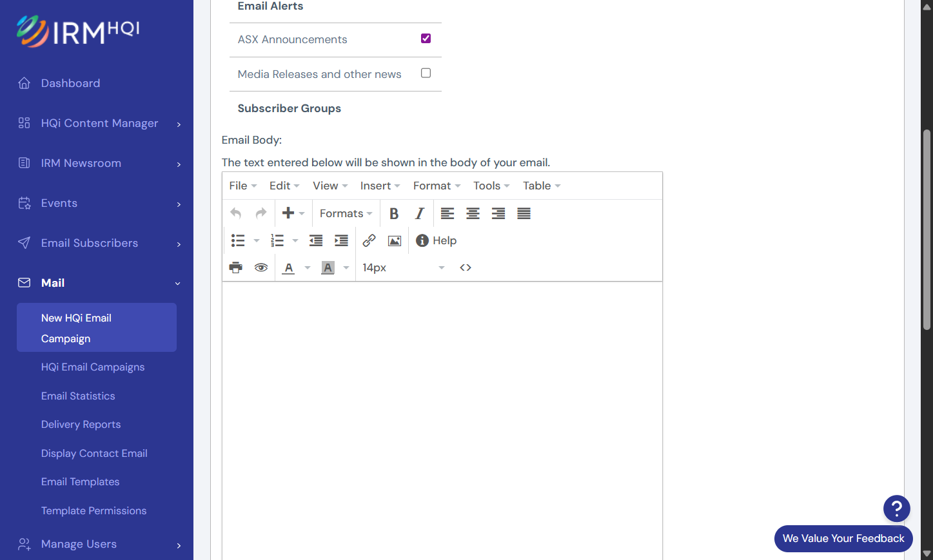Align text right
933x560 pixels.
click(498, 213)
